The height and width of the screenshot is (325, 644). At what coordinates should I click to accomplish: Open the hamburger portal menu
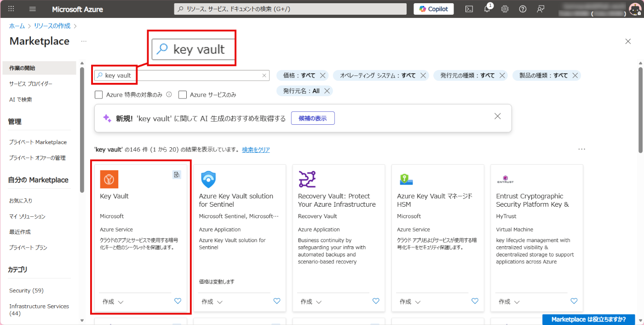[32, 9]
